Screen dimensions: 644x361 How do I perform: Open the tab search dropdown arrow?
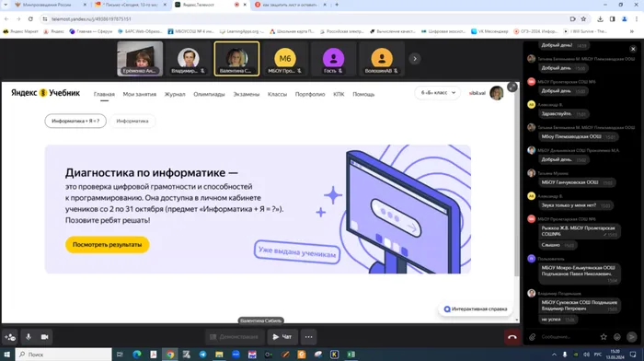tap(6, 5)
